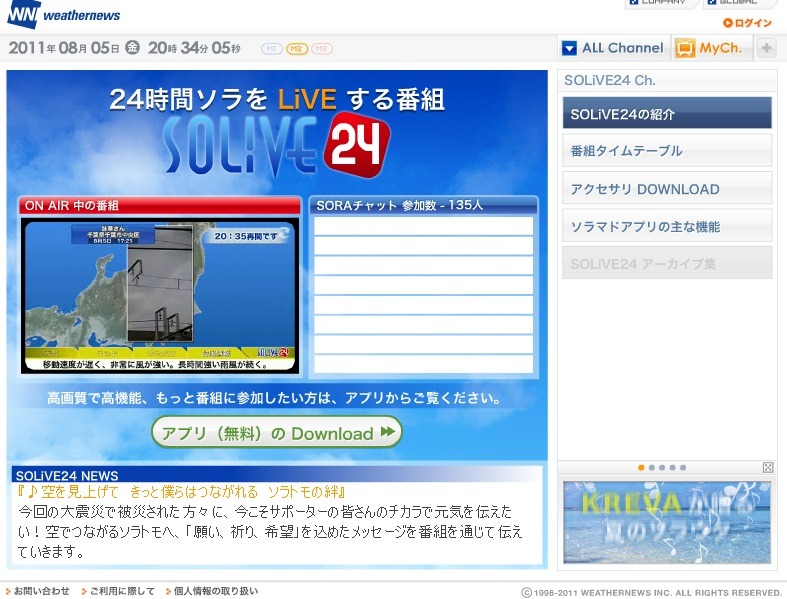Open SOLiVE24の紹介 menu item

pyautogui.click(x=667, y=113)
